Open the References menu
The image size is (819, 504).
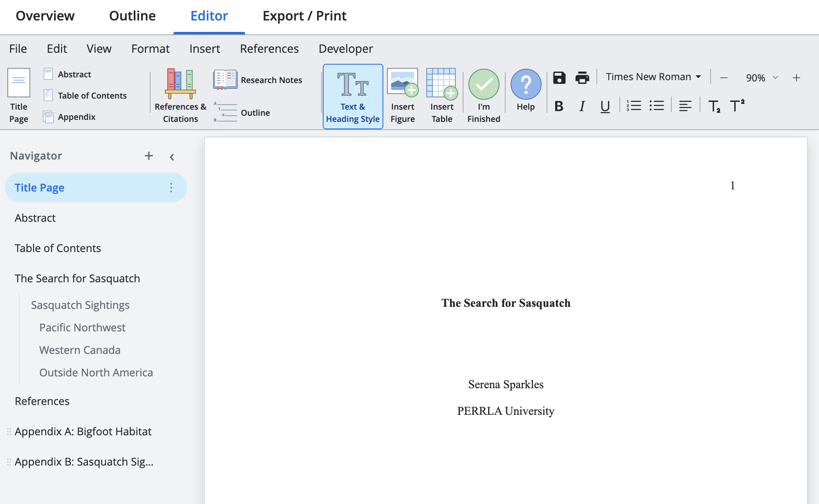[269, 49]
